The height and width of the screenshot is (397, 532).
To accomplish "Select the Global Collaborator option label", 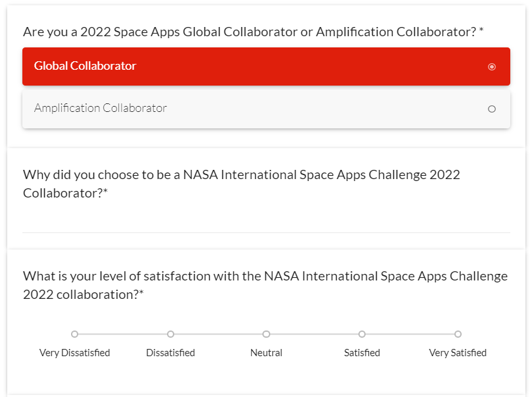I will coord(85,66).
